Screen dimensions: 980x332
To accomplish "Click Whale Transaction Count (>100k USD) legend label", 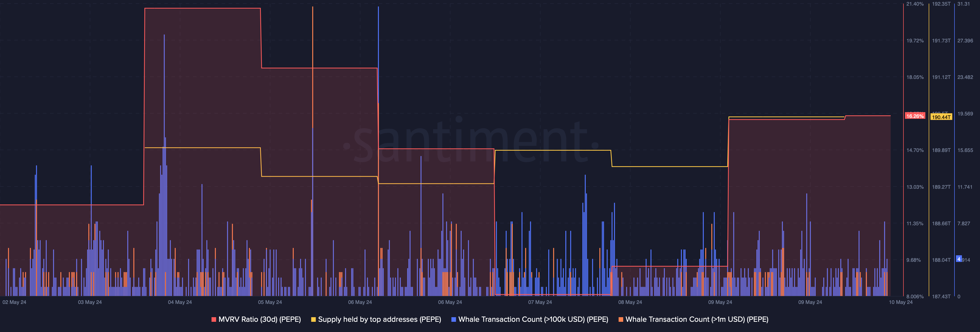I will (x=533, y=319).
